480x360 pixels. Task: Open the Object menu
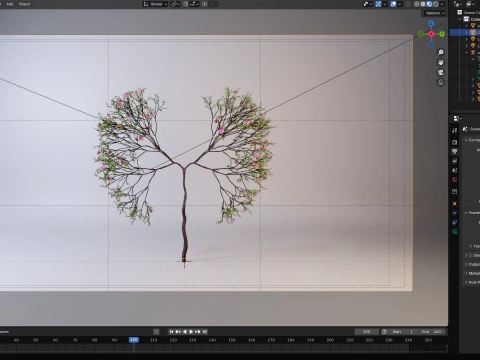[x=24, y=4]
